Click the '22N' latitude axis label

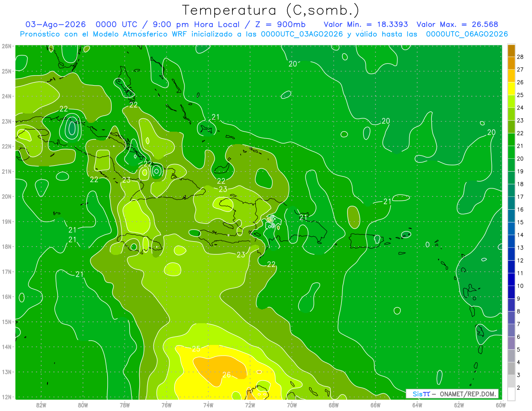tap(7, 146)
